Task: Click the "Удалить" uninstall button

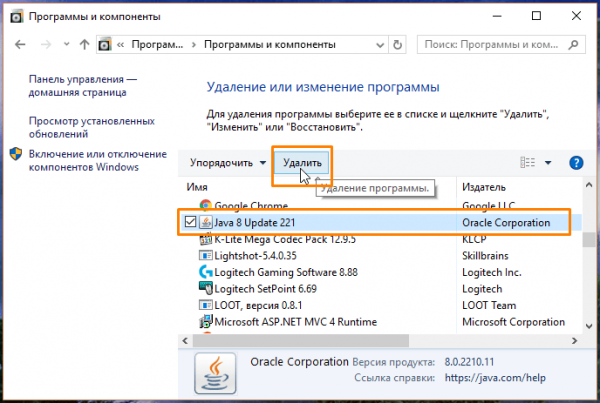Action: (302, 163)
